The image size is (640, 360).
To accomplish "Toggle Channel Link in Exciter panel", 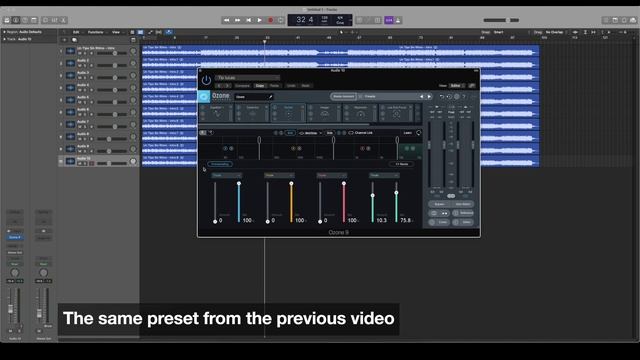I will (360, 133).
